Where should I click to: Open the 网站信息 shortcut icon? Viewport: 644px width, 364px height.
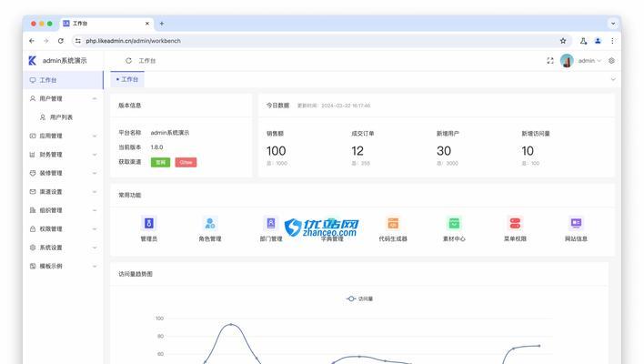[576, 223]
